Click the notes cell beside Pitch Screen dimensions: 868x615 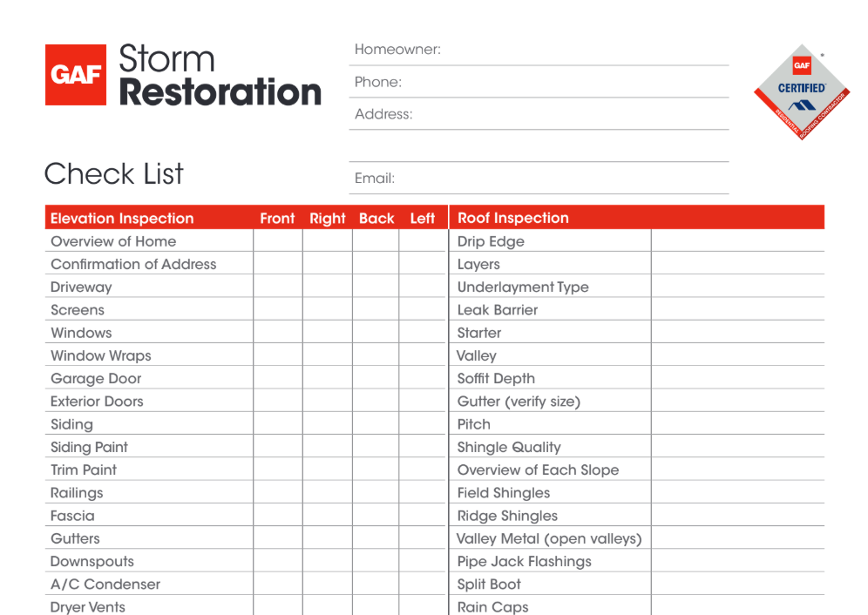pos(738,423)
